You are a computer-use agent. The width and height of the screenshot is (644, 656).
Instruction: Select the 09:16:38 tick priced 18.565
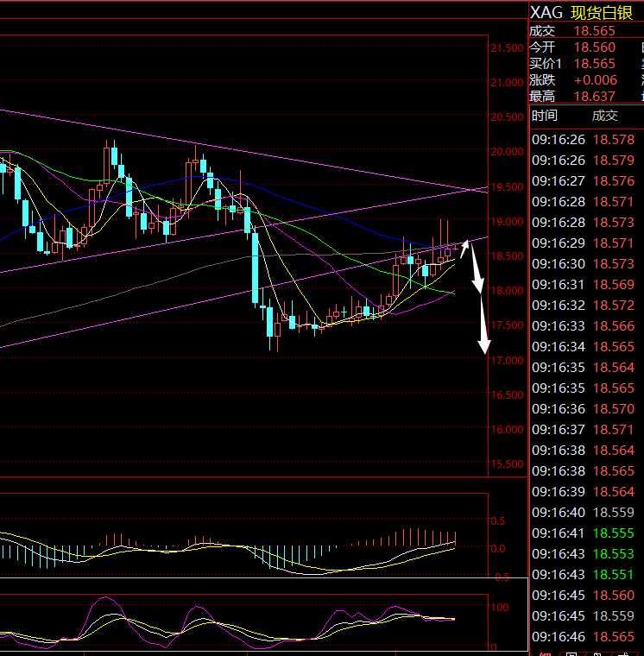click(584, 470)
